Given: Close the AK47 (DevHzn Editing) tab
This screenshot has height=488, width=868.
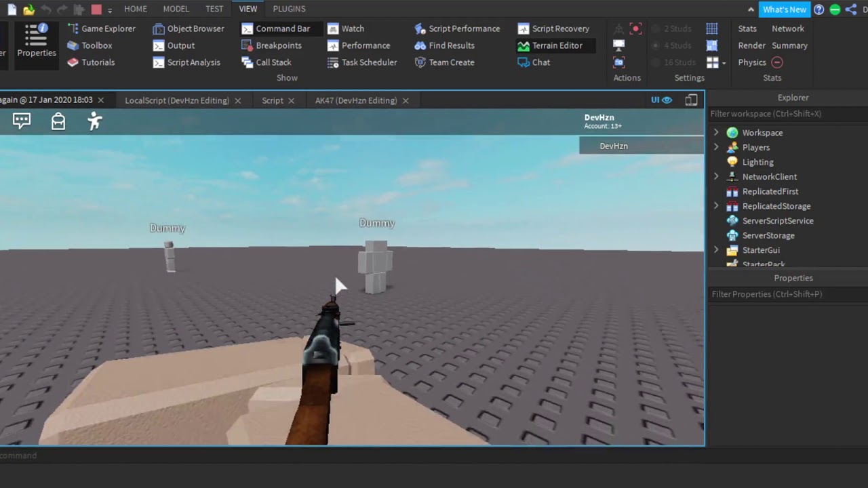Looking at the screenshot, I should (406, 100).
